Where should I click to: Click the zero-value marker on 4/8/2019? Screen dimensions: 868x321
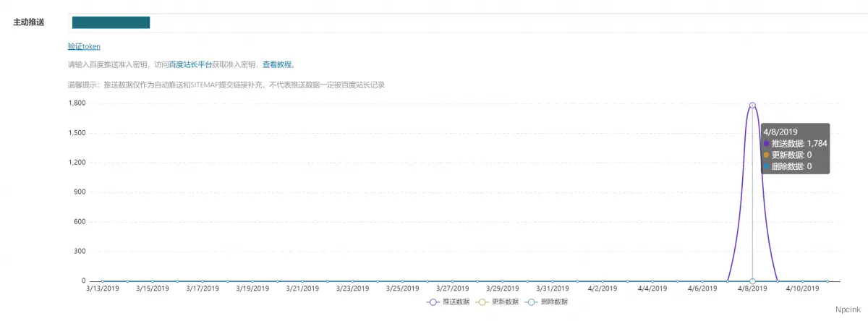(752, 281)
